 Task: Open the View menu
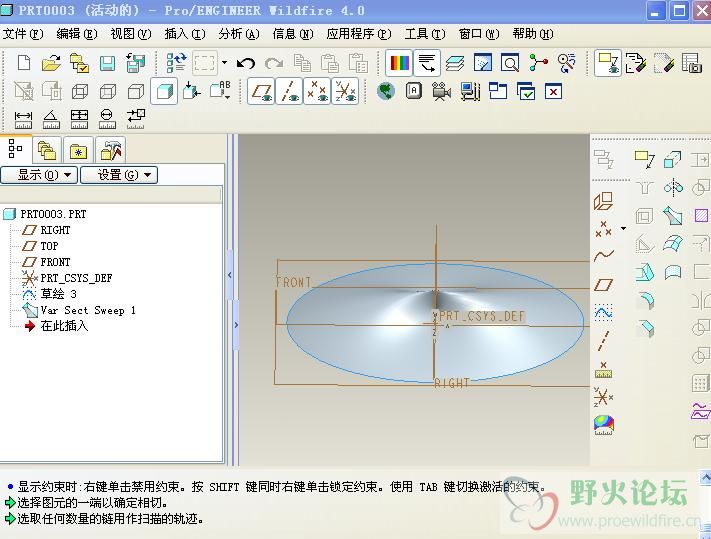[131, 34]
